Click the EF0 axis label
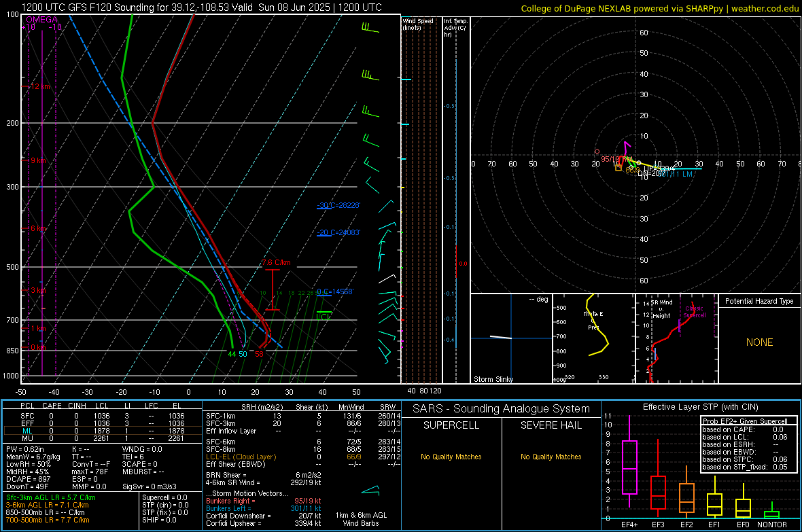This screenshot has height=532, width=802. point(743,525)
